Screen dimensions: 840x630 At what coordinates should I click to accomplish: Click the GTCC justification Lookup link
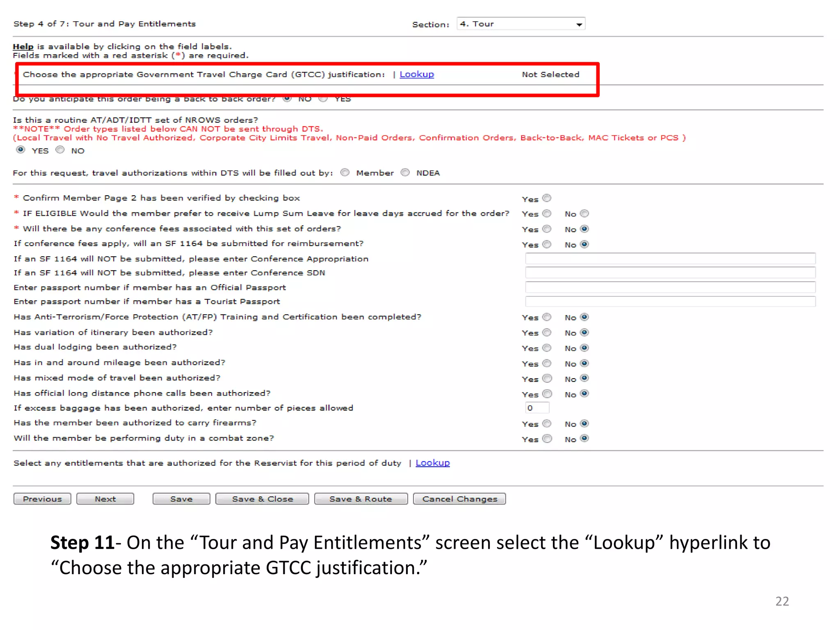click(416, 74)
